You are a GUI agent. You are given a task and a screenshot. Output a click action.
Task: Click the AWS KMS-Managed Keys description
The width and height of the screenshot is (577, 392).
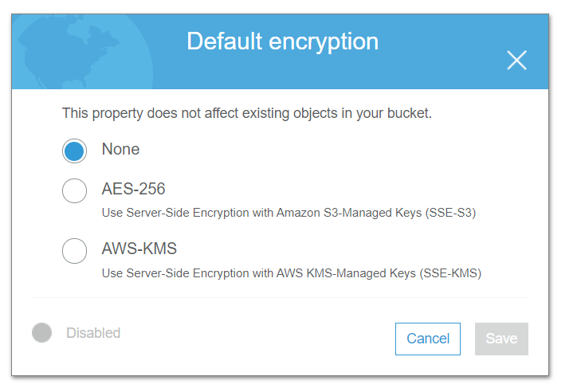tap(292, 273)
